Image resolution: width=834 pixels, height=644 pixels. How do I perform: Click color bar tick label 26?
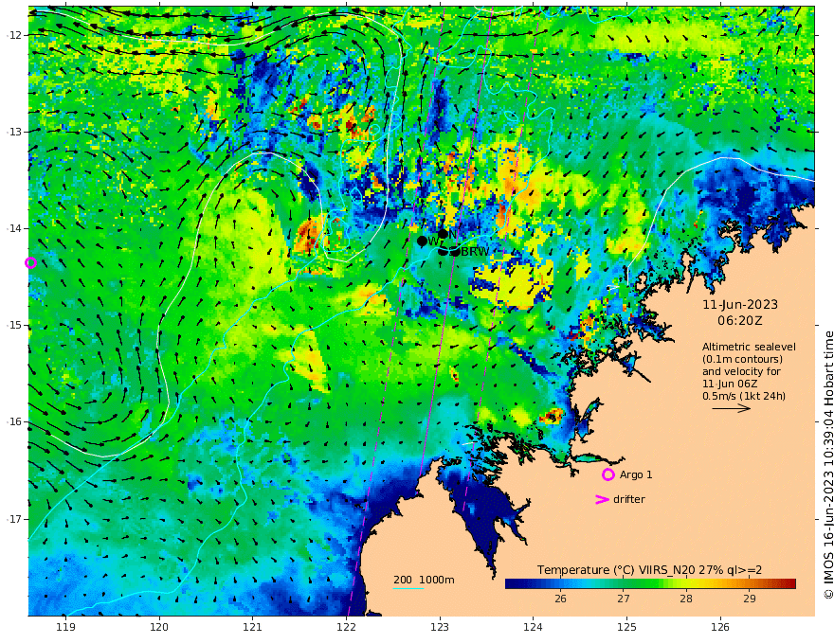point(560,599)
